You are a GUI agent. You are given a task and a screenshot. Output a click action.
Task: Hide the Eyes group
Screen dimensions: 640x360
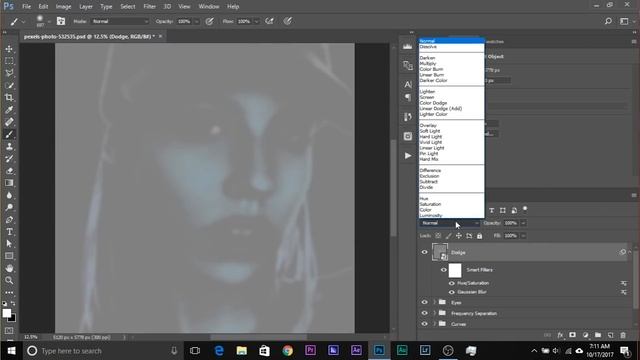pos(424,302)
